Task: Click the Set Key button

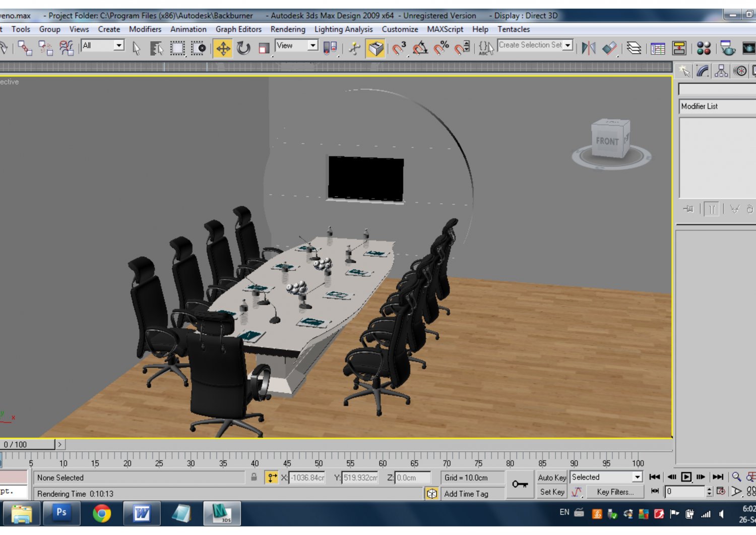Action: coord(551,492)
